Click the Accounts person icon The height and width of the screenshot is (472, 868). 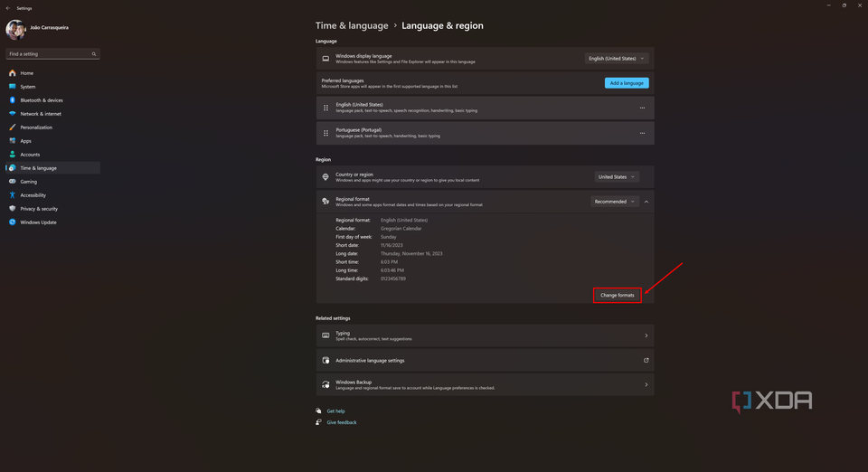click(x=12, y=155)
